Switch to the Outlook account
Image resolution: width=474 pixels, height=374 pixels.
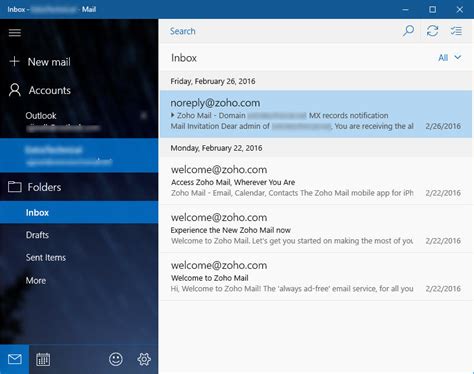point(79,121)
